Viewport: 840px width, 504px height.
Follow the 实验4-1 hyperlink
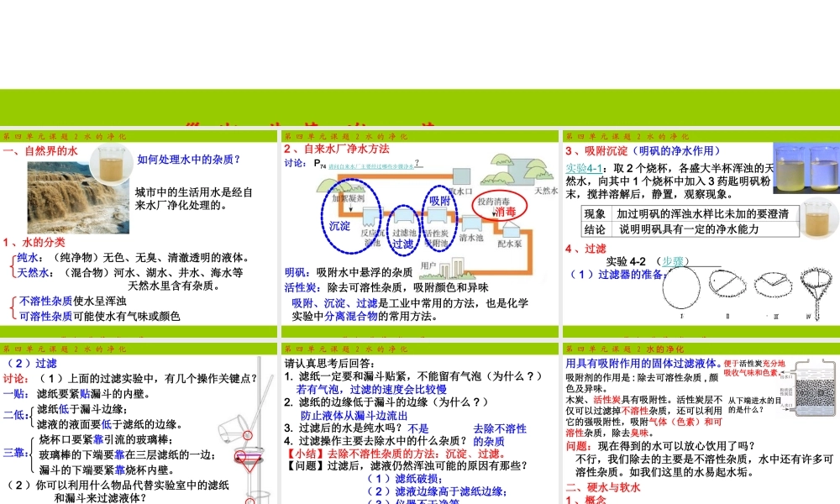click(x=584, y=168)
